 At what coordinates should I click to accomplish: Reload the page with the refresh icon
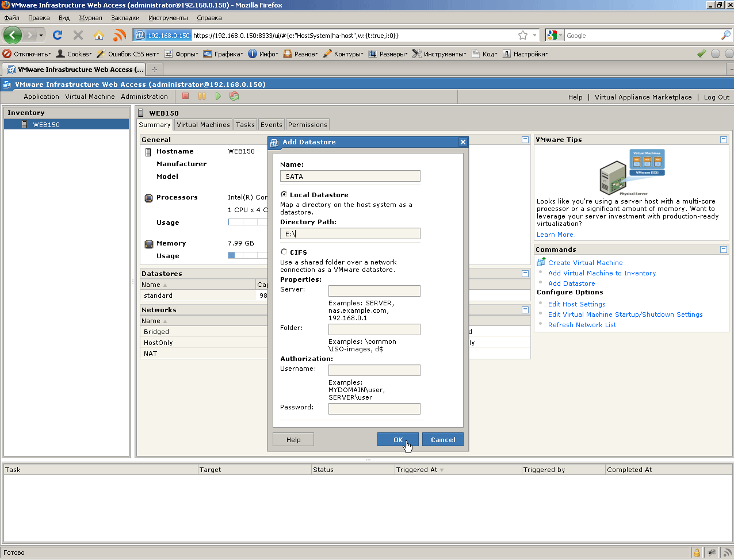coord(58,35)
